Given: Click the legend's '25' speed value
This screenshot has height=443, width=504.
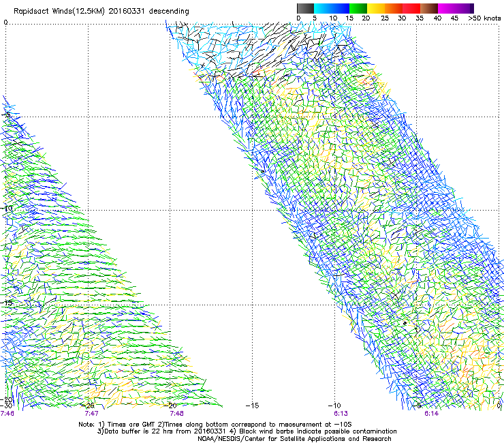Looking at the screenshot, I should 385,18.
